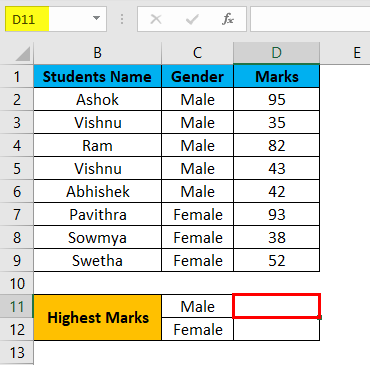Open the Insert Function fx dialog

[228, 19]
